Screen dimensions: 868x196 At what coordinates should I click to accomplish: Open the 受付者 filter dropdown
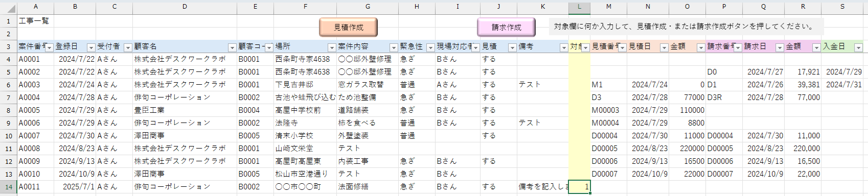[128, 47]
